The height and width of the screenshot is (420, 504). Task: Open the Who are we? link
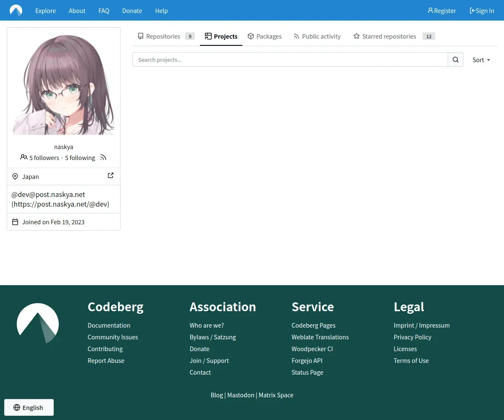pyautogui.click(x=207, y=325)
